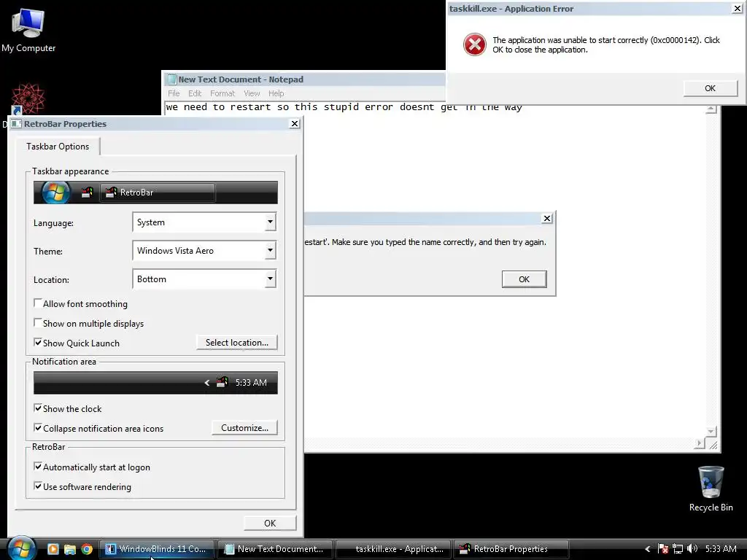
Task: Switch to RetroBar Properties taskbar button
Action: tap(511, 549)
